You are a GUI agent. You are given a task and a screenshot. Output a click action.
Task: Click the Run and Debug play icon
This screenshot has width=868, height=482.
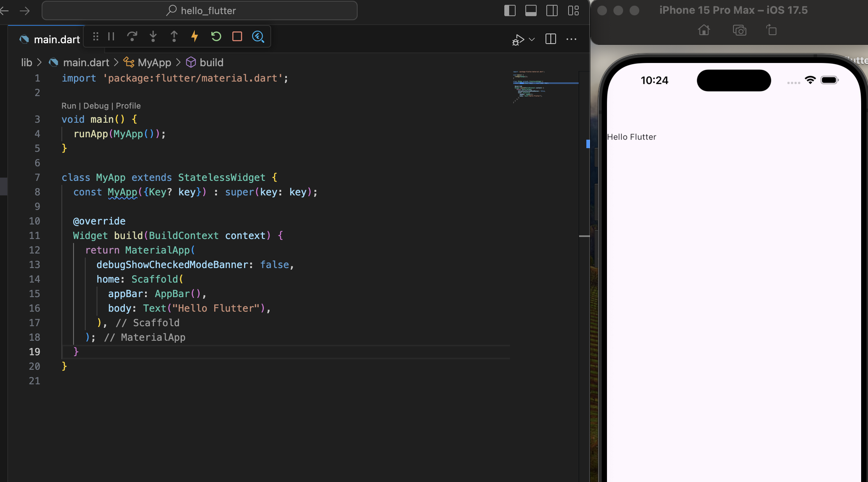(518, 40)
